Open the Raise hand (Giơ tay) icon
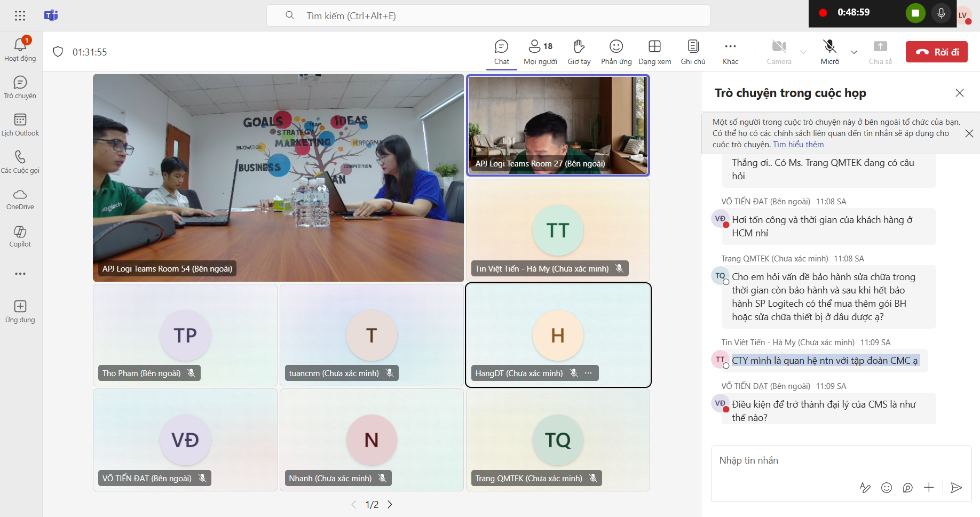This screenshot has width=980, height=517. pyautogui.click(x=579, y=52)
